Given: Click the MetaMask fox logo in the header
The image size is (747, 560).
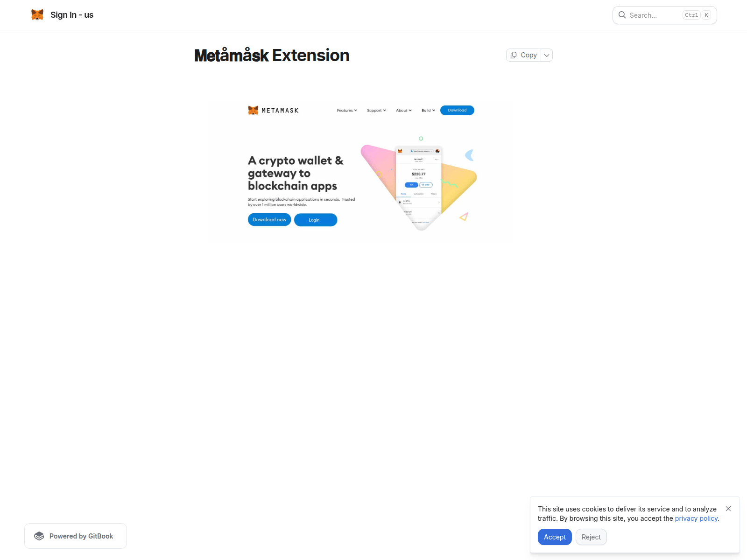Looking at the screenshot, I should [37, 14].
